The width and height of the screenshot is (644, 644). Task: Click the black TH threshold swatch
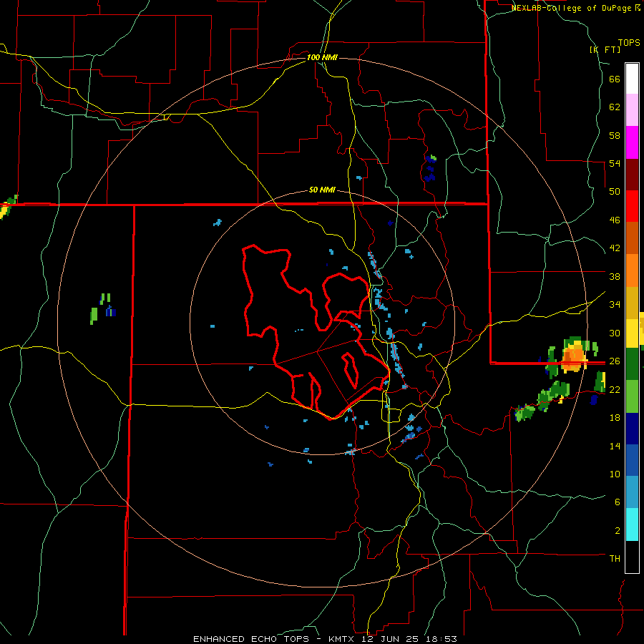pyautogui.click(x=632, y=557)
